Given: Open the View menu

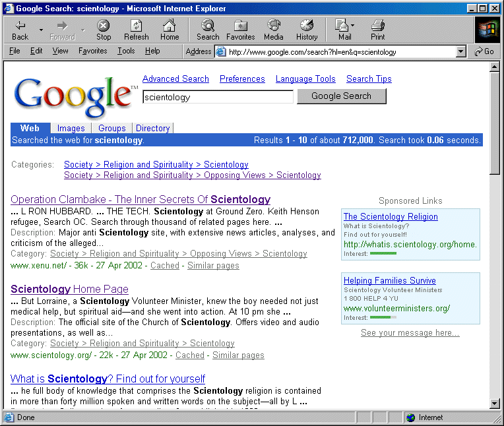Looking at the screenshot, I should pyautogui.click(x=61, y=51).
